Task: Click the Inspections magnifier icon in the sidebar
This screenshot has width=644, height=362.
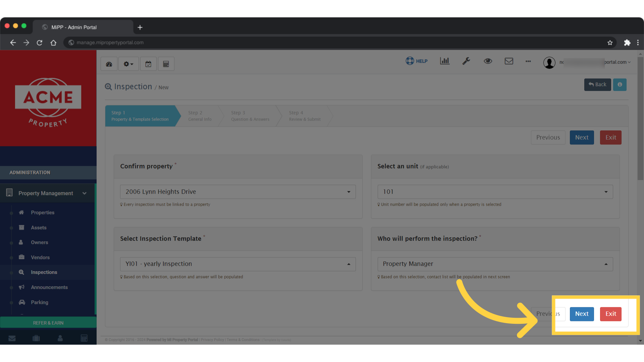Action: [21, 272]
